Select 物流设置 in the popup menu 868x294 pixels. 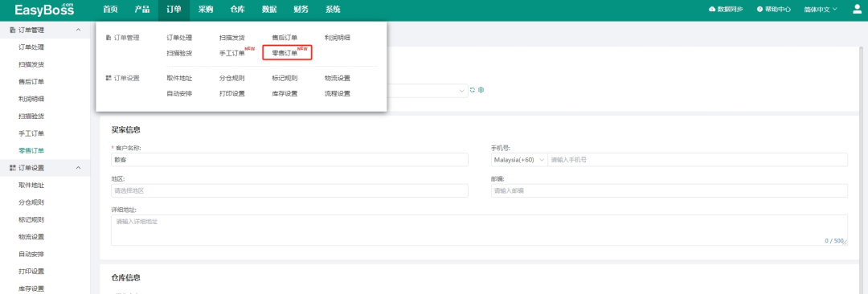[x=337, y=78]
